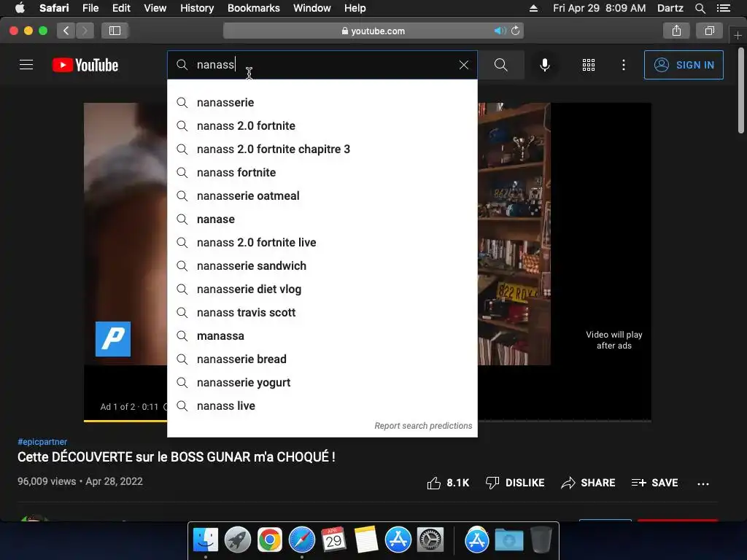Screen dimensions: 747x560
Task: Open the Window menu
Action: tap(311, 8)
